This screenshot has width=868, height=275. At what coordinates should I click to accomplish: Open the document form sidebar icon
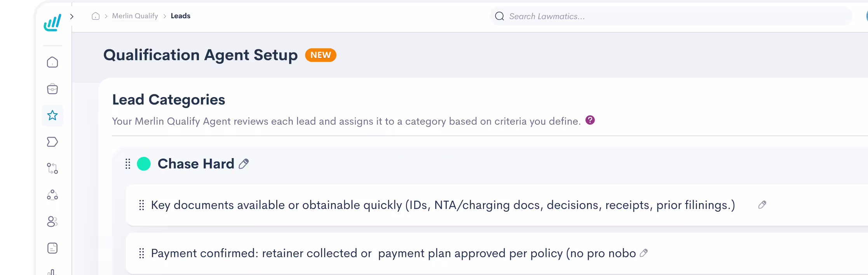(52, 248)
